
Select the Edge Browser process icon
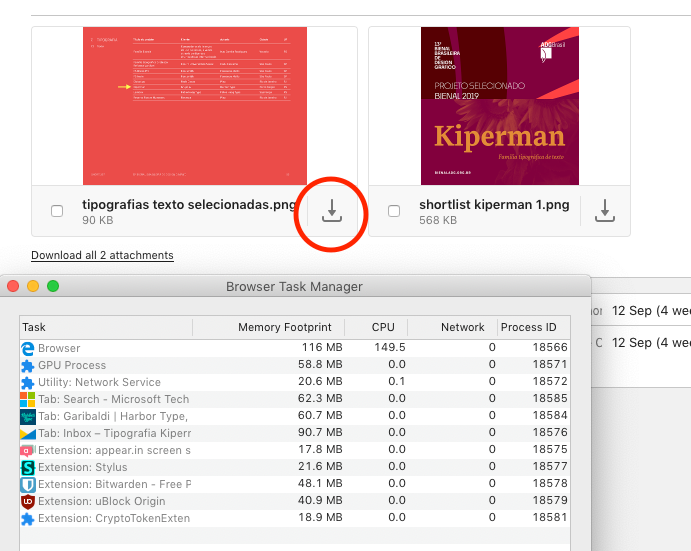point(28,348)
